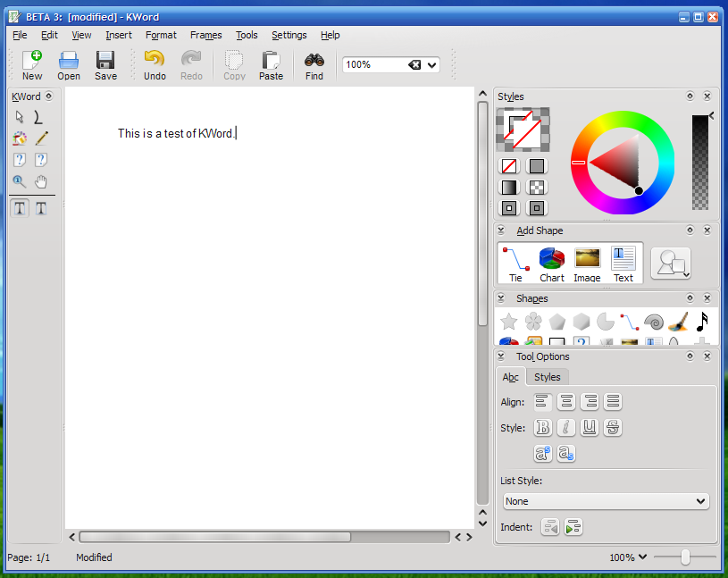728x578 pixels.
Task: Insert a Tie connector shape
Action: [x=515, y=264]
